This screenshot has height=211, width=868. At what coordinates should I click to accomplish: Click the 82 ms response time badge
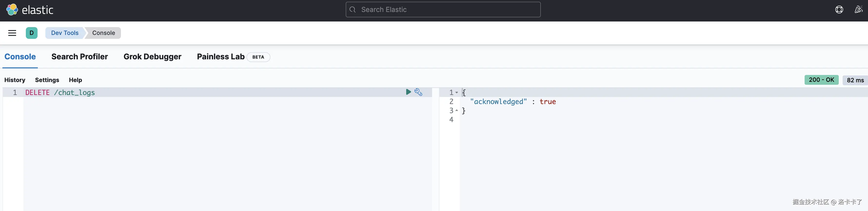point(855,80)
